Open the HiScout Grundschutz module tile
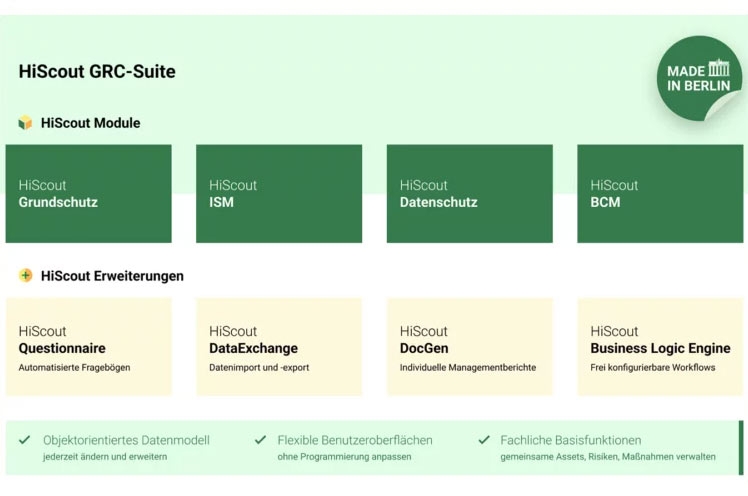The image size is (748, 496). (x=88, y=193)
